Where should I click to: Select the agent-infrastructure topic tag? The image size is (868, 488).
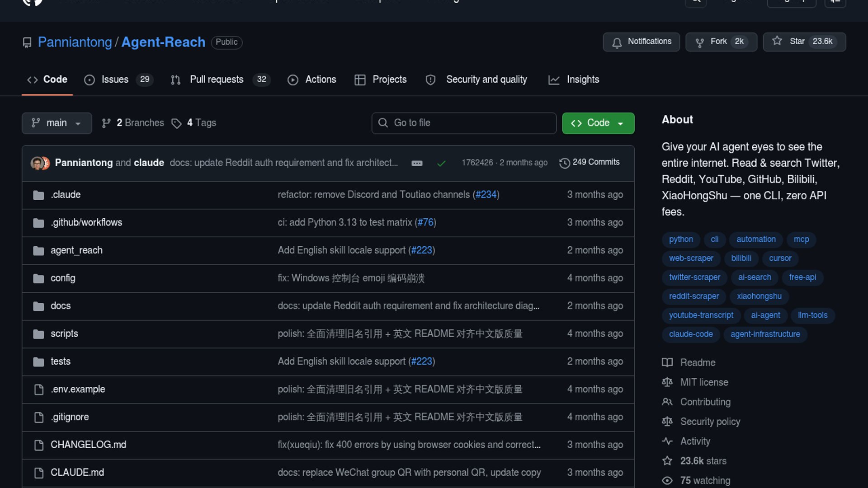pos(765,334)
